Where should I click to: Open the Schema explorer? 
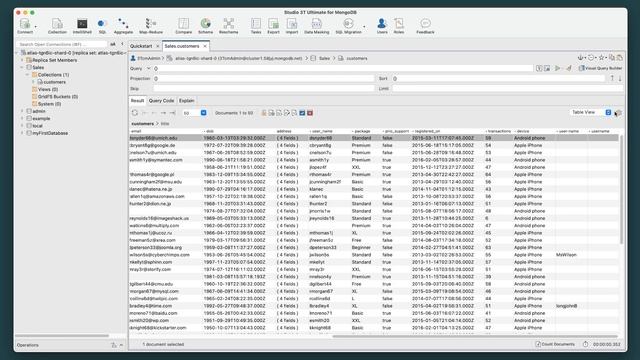tap(205, 26)
